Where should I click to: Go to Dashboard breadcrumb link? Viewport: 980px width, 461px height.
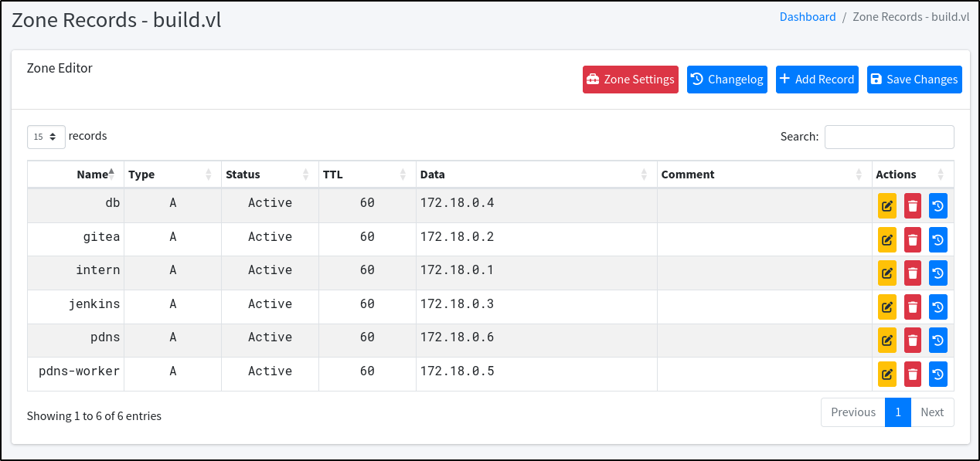[x=807, y=17]
